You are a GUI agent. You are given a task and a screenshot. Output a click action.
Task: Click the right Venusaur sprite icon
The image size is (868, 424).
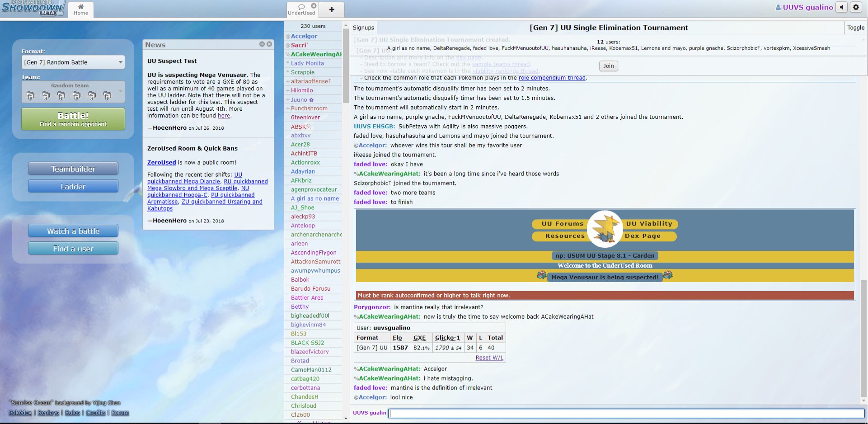coord(668,275)
